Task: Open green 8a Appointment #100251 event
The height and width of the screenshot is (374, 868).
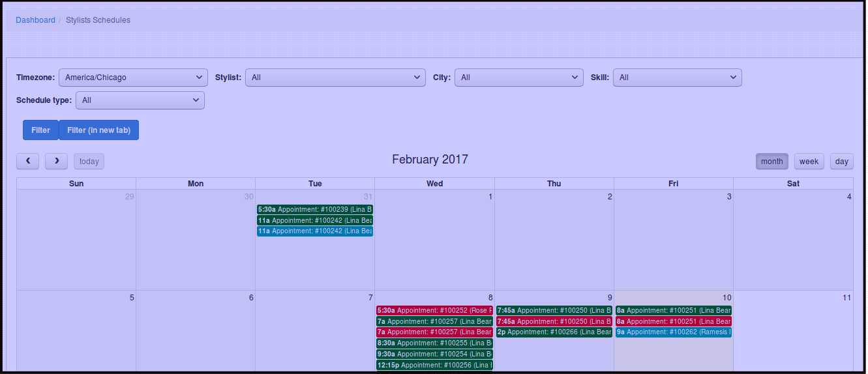Action: [674, 311]
